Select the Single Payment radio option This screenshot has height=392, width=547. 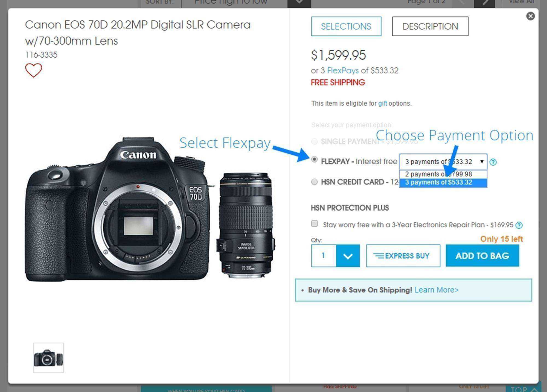(315, 141)
